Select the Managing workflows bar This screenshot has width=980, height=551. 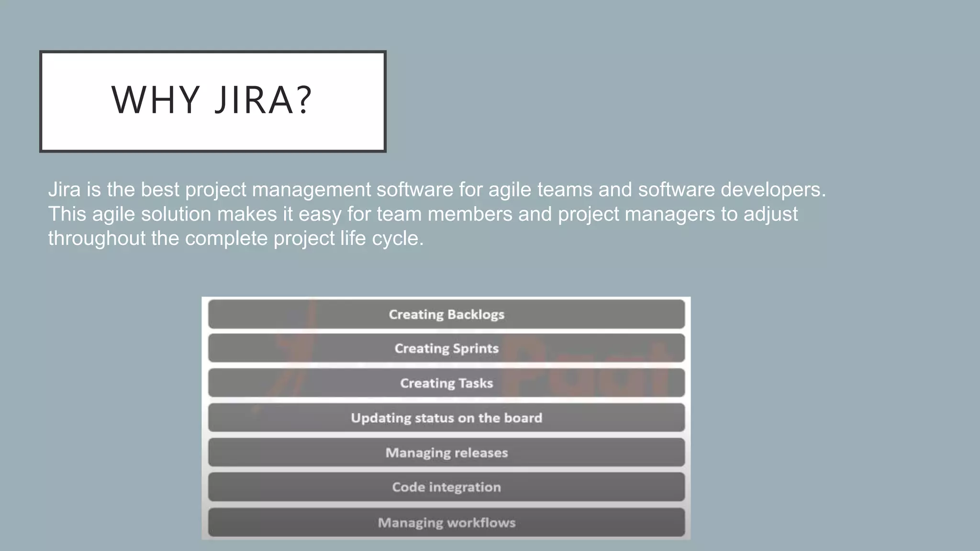click(x=446, y=522)
